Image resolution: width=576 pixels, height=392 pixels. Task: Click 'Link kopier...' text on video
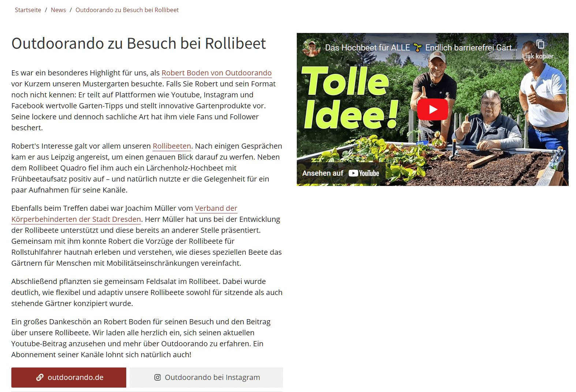(540, 56)
